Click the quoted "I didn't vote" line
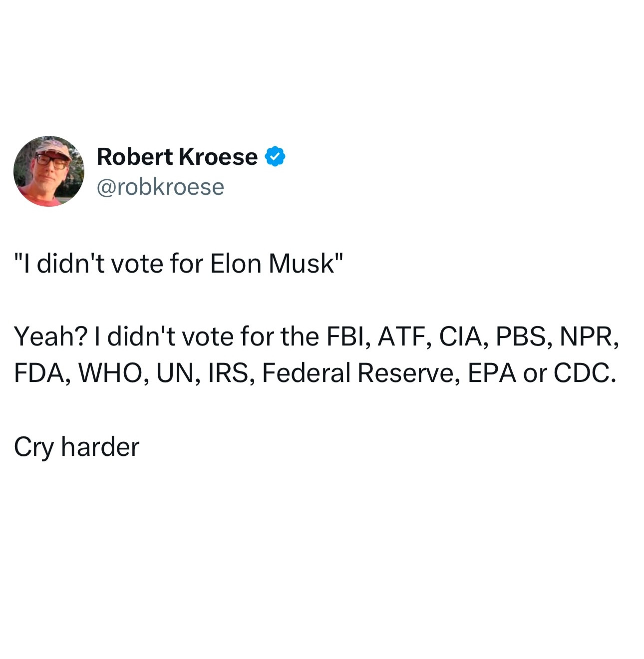 coord(178,264)
